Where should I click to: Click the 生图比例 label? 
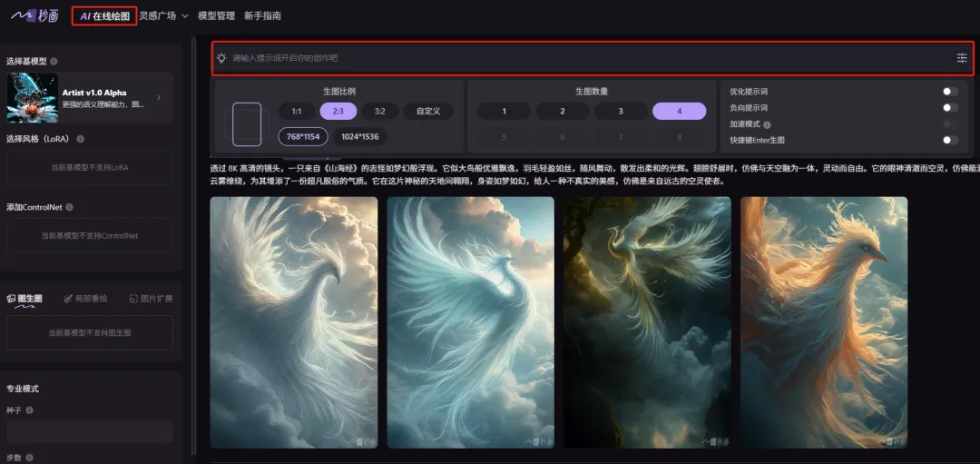coord(339,92)
